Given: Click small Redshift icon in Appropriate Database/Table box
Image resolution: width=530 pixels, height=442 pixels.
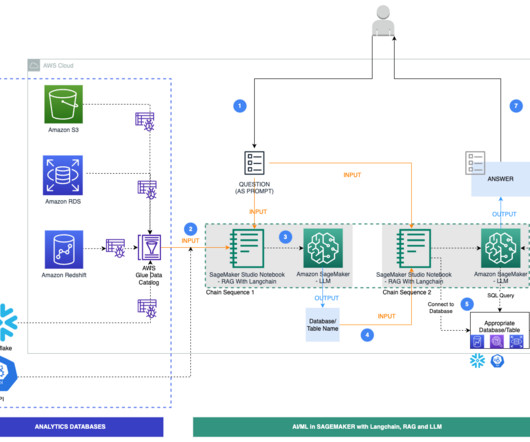Looking at the screenshot, I should pyautogui.click(x=477, y=342).
